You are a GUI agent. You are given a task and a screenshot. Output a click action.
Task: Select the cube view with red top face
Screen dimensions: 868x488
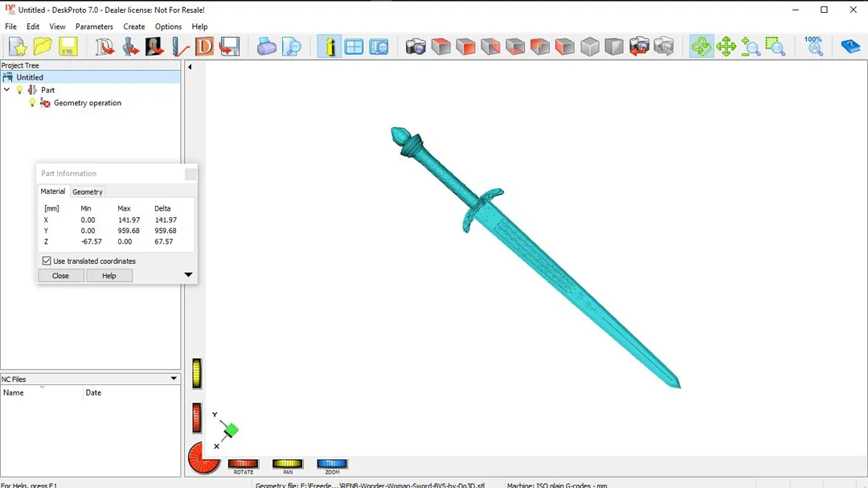click(x=440, y=47)
